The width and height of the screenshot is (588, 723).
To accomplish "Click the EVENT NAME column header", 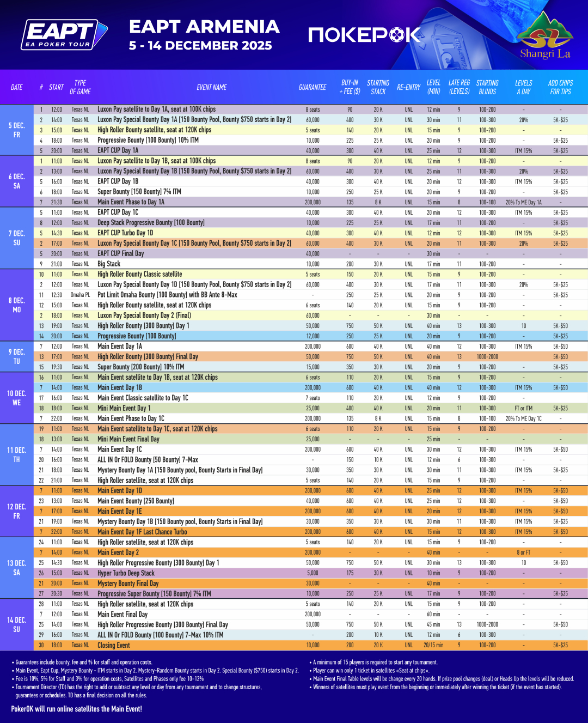I will click(211, 87).
